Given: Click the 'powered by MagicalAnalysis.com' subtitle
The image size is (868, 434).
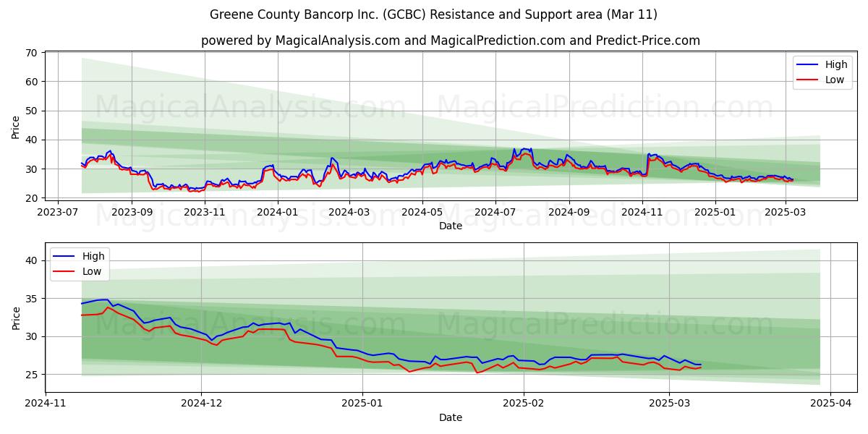Looking at the screenshot, I should pyautogui.click(x=451, y=41).
